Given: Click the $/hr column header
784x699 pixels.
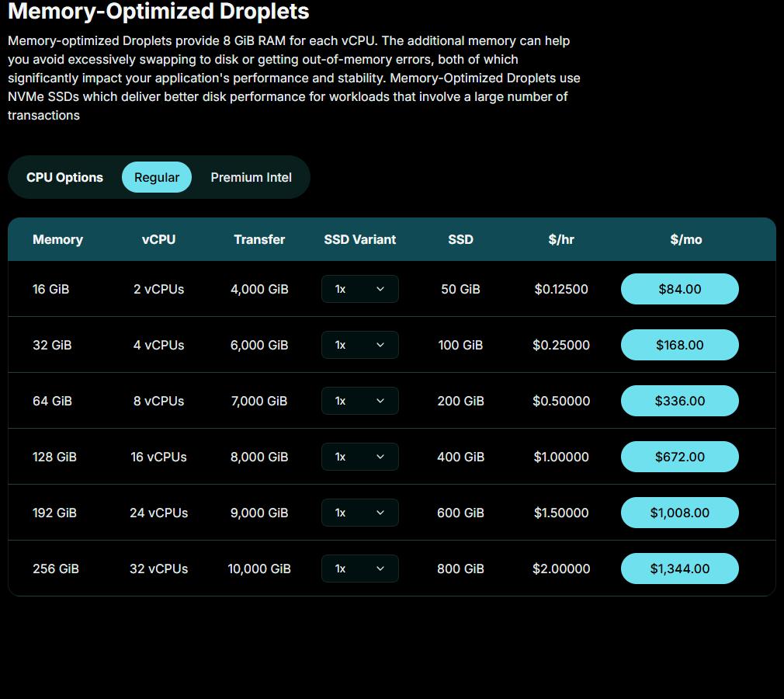Looking at the screenshot, I should (561, 239).
